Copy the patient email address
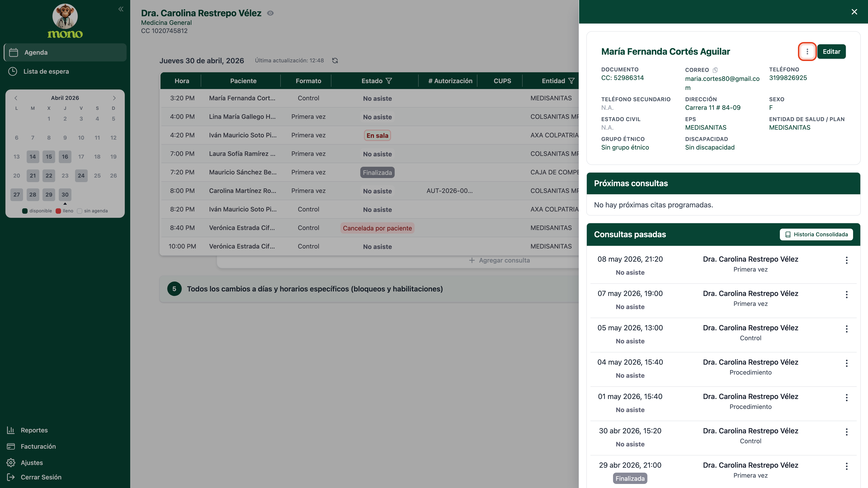This screenshot has height=488, width=868. (715, 70)
